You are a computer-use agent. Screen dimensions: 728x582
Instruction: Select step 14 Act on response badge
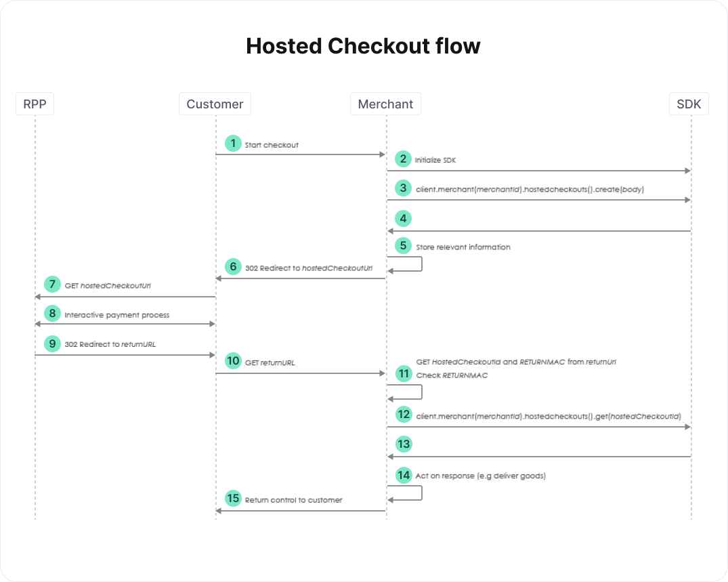[x=404, y=475]
